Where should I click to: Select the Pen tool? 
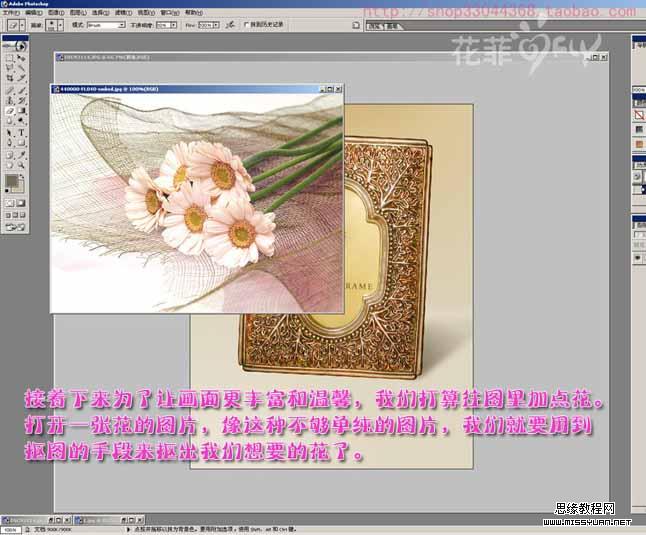(x=9, y=143)
